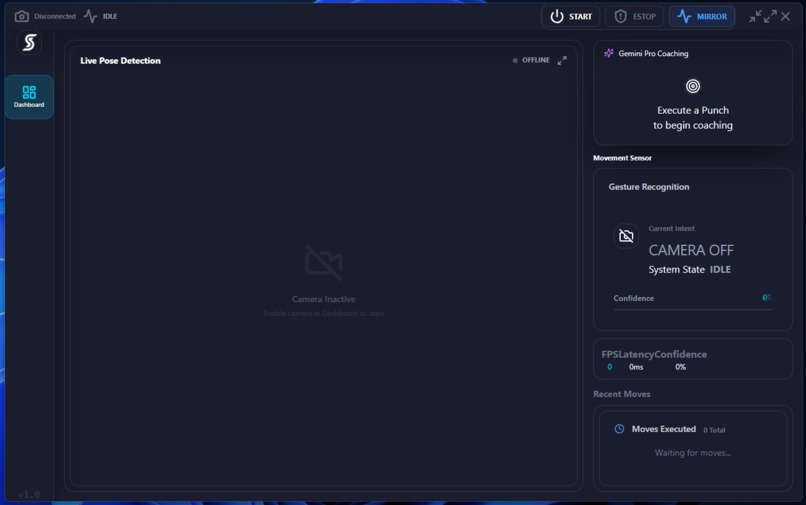Viewport: 806px width, 505px height.
Task: Click the activity pulse icon beside IDLE
Action: pos(90,16)
